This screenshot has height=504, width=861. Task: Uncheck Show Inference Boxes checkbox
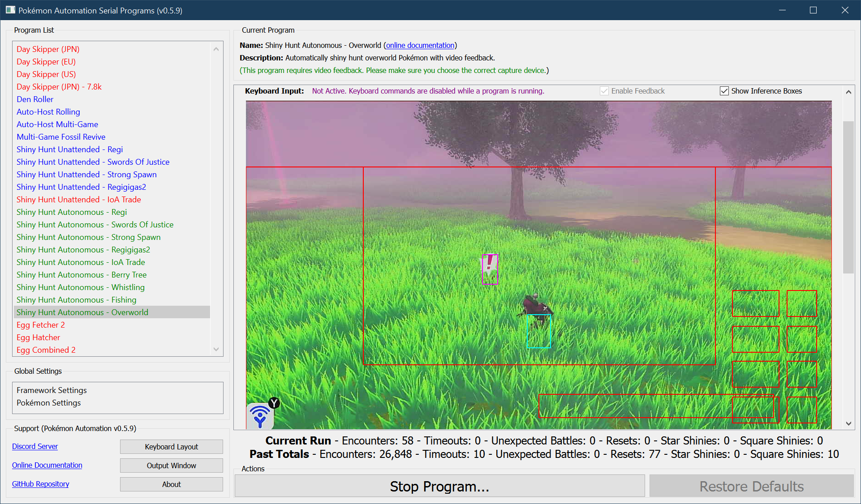click(724, 91)
